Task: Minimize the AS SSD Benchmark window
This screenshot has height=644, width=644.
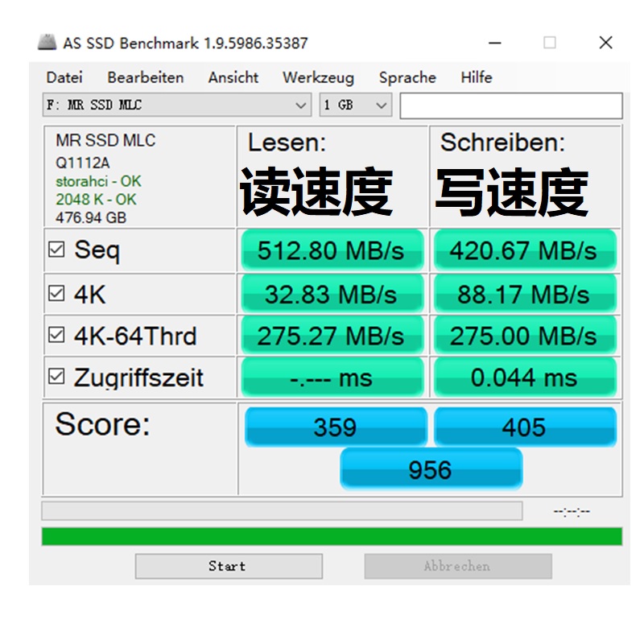Action: tap(495, 43)
